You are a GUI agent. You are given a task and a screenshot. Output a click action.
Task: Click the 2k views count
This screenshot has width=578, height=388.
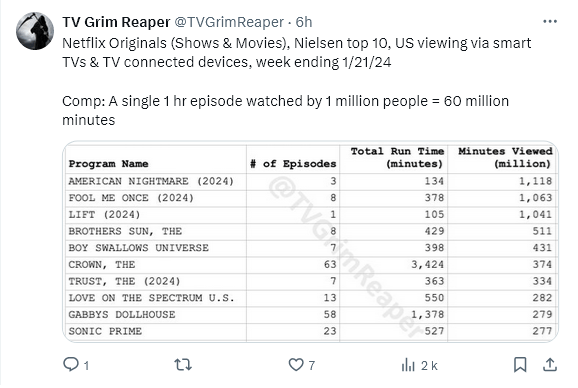pos(429,366)
